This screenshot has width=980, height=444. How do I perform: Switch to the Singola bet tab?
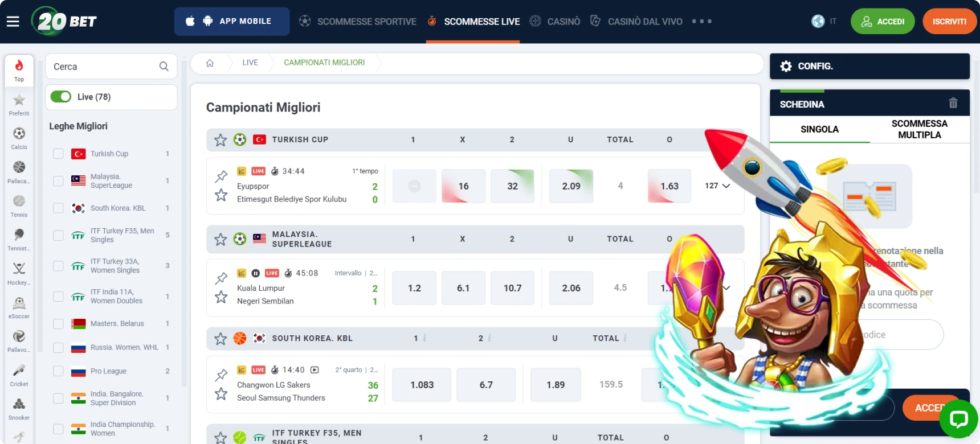(819, 129)
